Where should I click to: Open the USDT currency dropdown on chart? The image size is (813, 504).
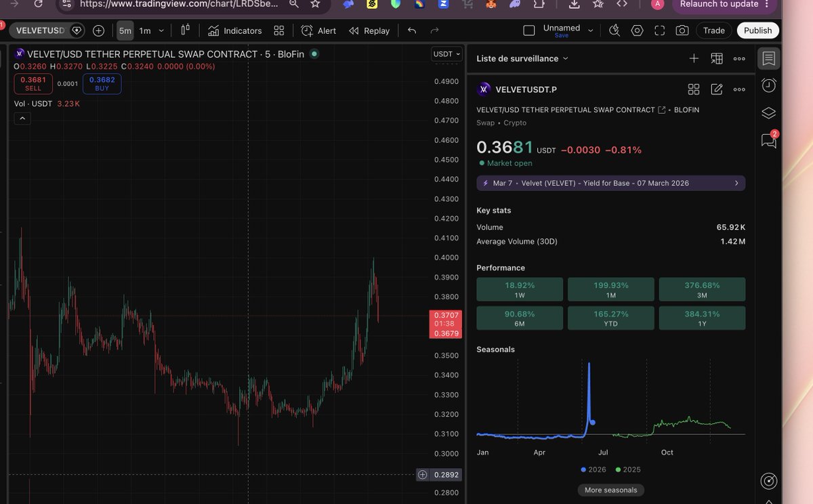447,54
